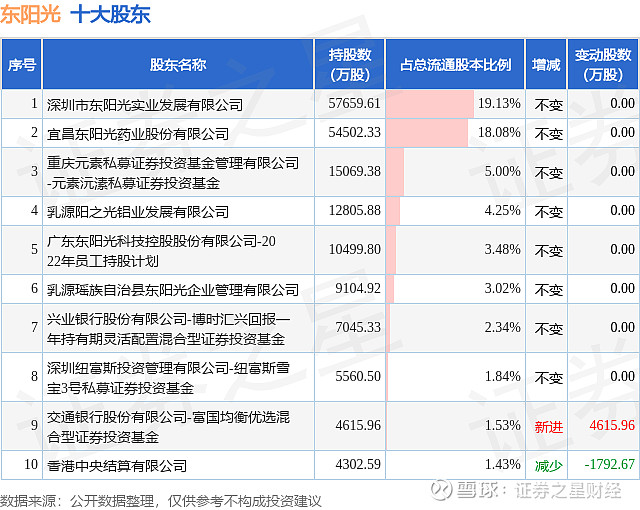The image size is (640, 510).
Task: Click shareholder 宜昌东阳光药业股份有限公司
Action: pos(138,134)
